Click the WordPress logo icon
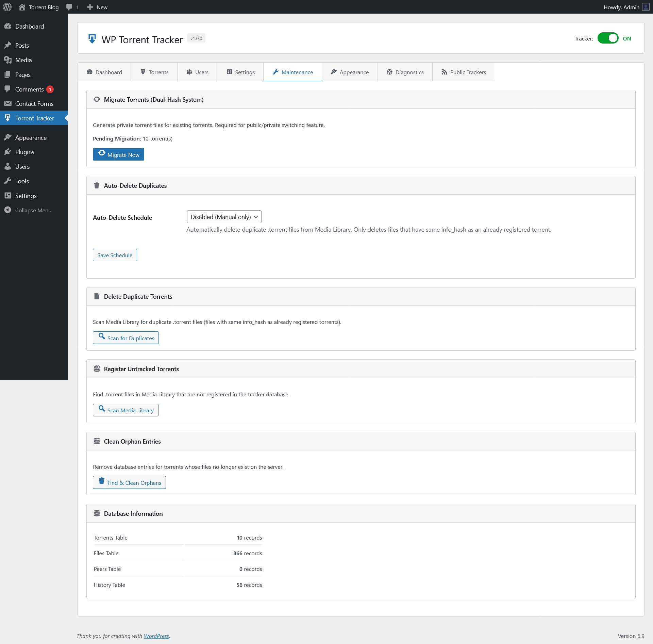The width and height of the screenshot is (653, 644). coord(7,7)
